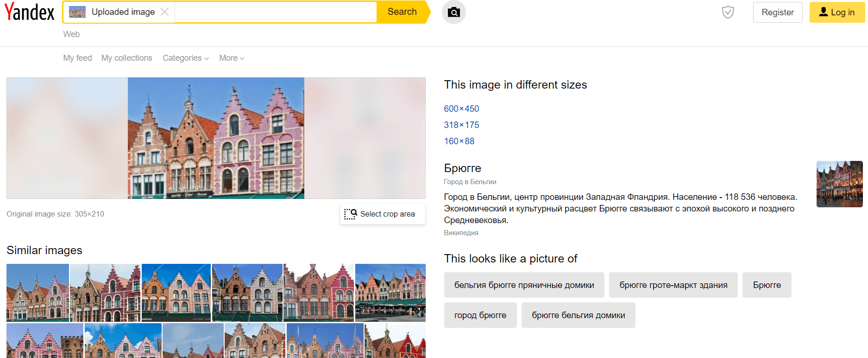Open the Википедия source link
The width and height of the screenshot is (868, 358).
(x=461, y=233)
